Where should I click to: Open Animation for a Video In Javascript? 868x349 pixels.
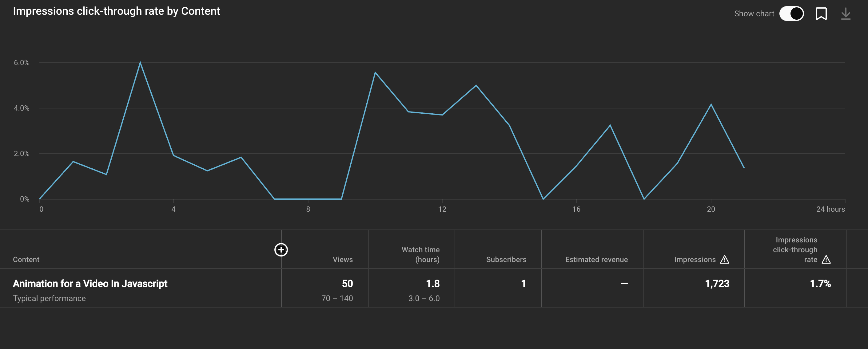coord(90,284)
